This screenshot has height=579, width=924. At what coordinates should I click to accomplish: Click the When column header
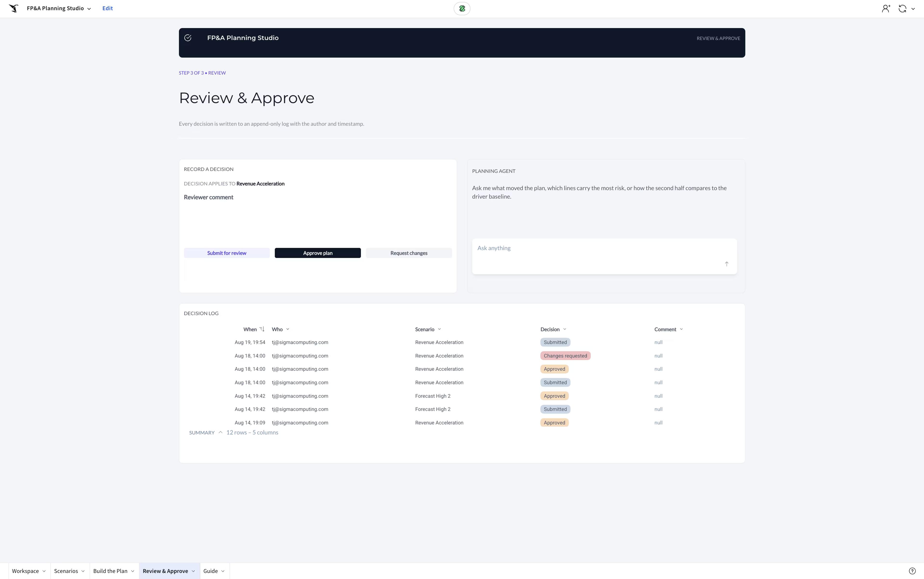[x=250, y=329]
